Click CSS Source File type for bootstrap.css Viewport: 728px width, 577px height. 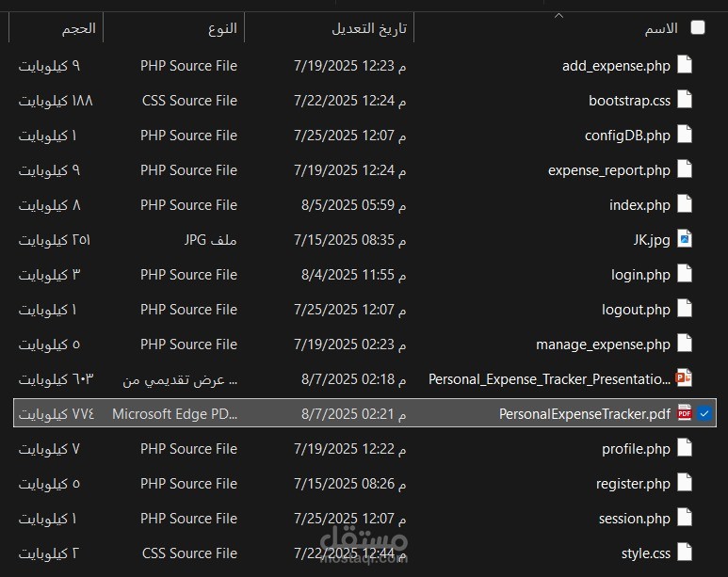pyautogui.click(x=189, y=101)
